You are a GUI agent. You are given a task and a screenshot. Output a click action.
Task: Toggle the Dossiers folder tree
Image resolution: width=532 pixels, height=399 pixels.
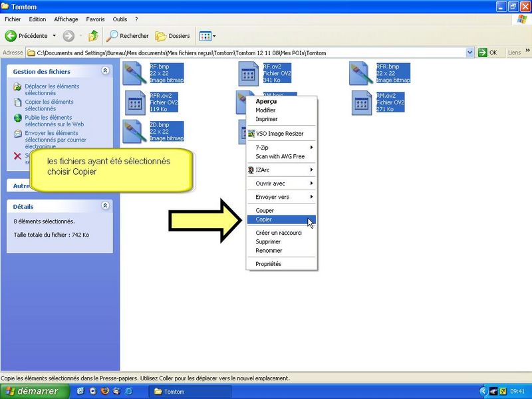pyautogui.click(x=173, y=36)
